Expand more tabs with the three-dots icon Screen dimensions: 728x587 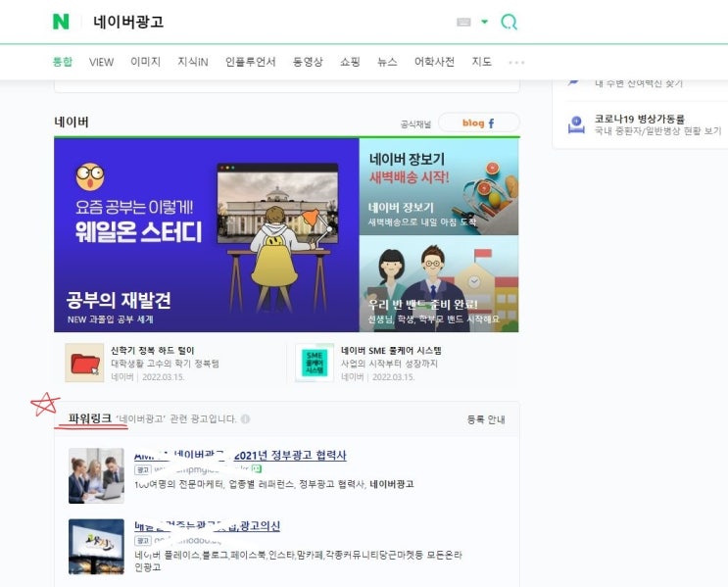click(x=516, y=63)
